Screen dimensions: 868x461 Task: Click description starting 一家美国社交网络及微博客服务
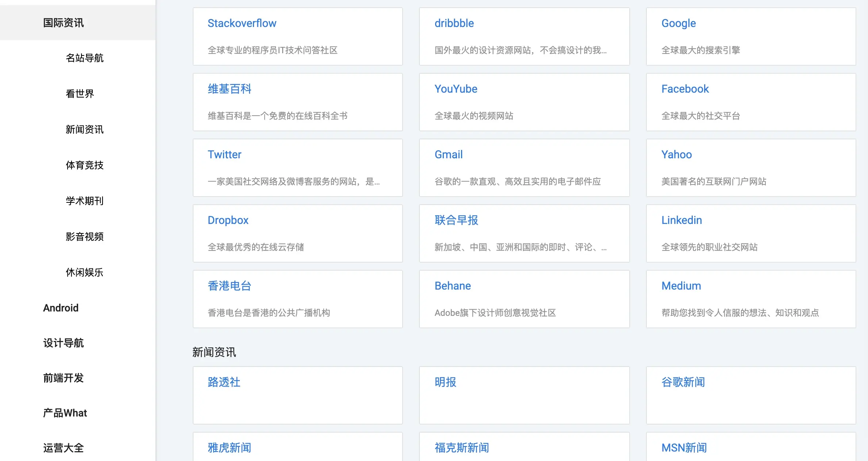pyautogui.click(x=294, y=182)
